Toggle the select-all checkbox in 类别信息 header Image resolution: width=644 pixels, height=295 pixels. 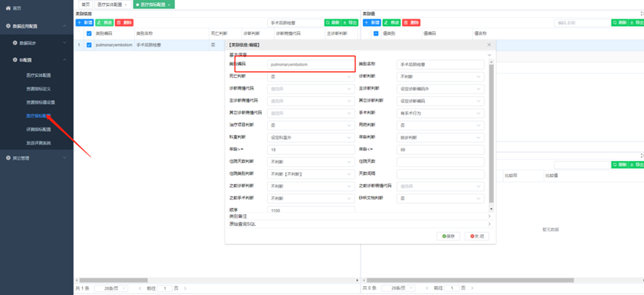[x=89, y=33]
